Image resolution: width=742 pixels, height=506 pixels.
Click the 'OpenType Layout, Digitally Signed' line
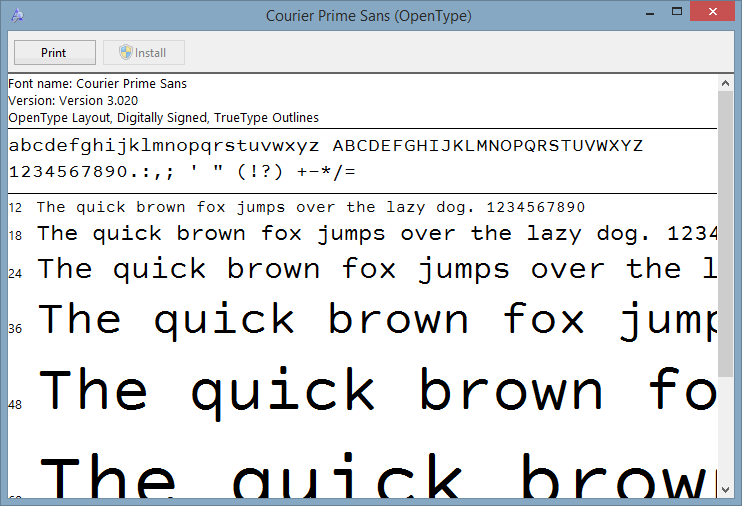pyautogui.click(x=163, y=118)
